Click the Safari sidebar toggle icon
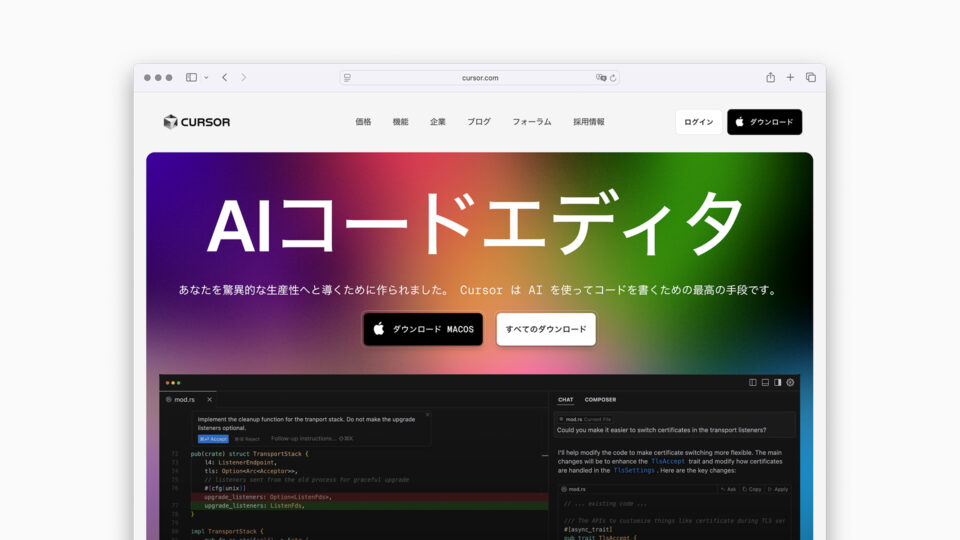The image size is (960, 540). [191, 78]
